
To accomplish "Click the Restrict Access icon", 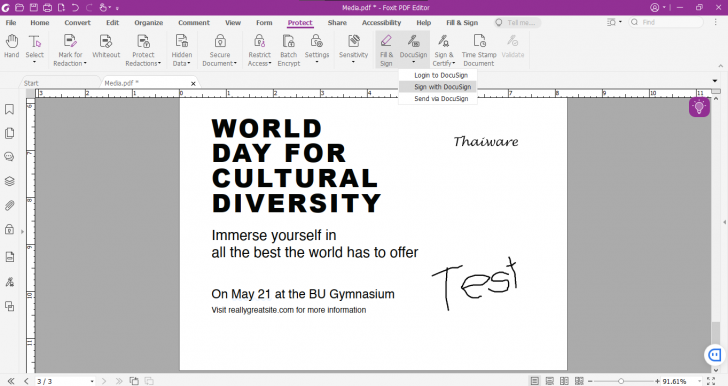I will click(x=259, y=42).
